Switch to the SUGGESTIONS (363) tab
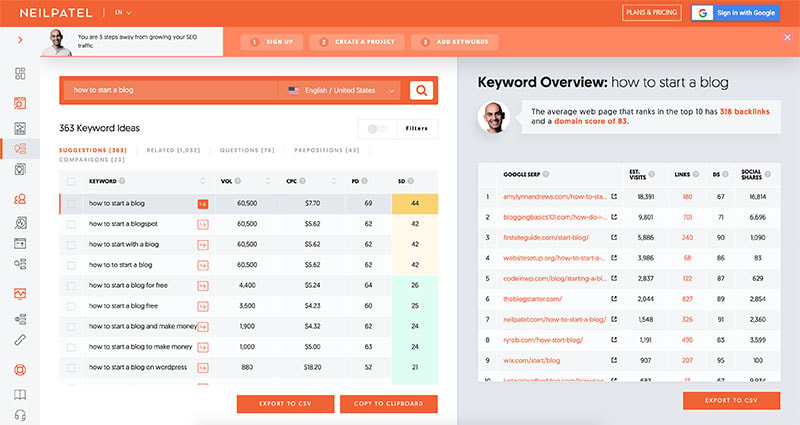The width and height of the screenshot is (800, 425). click(x=92, y=150)
